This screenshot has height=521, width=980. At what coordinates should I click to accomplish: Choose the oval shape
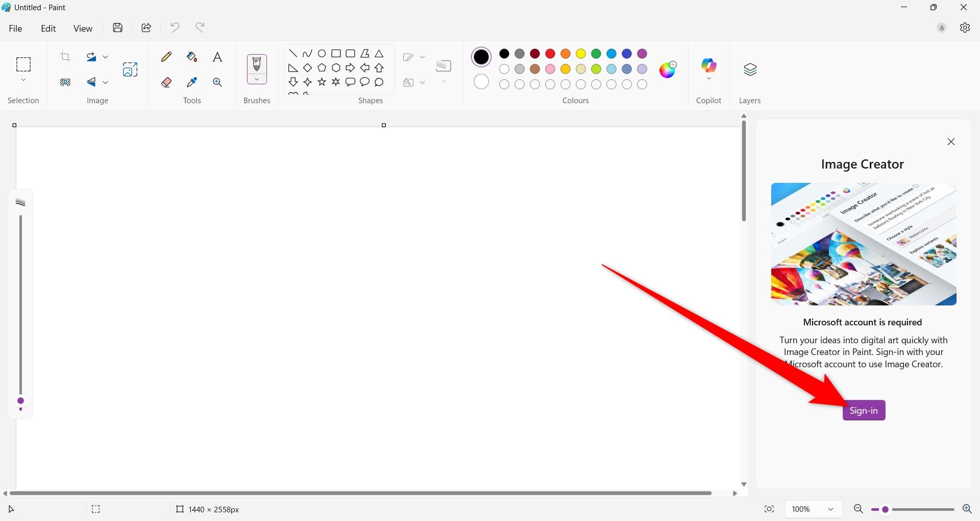coord(322,54)
